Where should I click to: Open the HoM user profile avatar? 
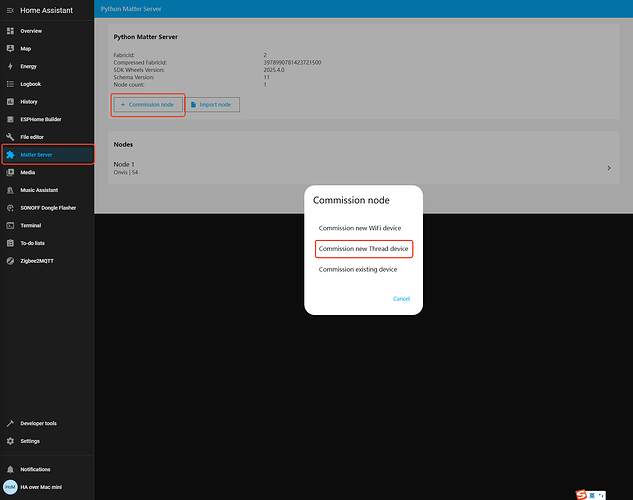pos(10,487)
